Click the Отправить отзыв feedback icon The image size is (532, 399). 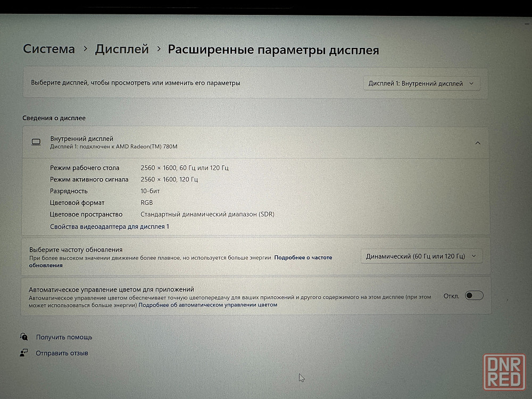pos(24,353)
